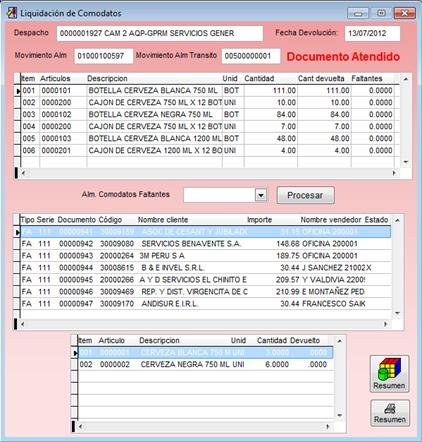Click document number 00000945
The width and height of the screenshot is (422, 442).
[76, 280]
